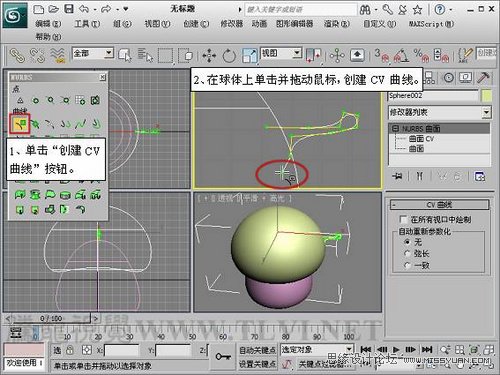Select the 无 reparameterization radio button

[407, 242]
